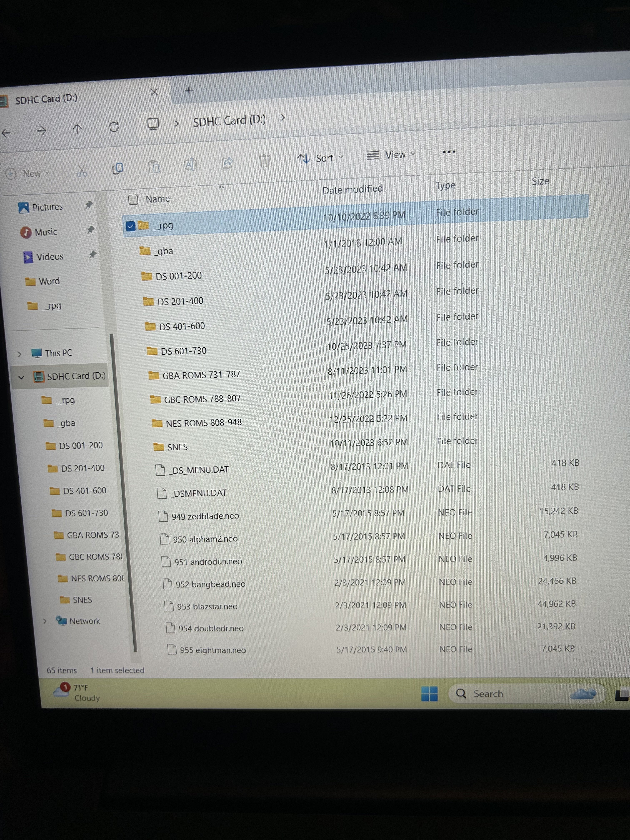Screen dimensions: 630x840
Task: Open the View dropdown menu
Action: (x=391, y=155)
